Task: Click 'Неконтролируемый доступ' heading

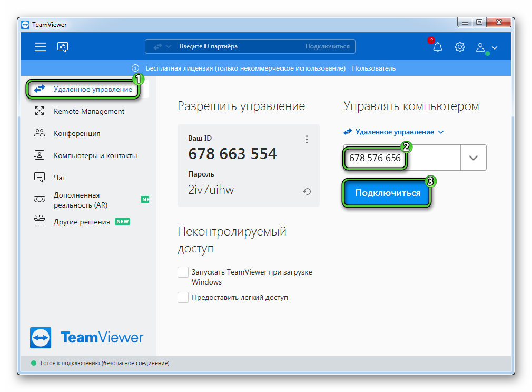Action: coord(232,240)
